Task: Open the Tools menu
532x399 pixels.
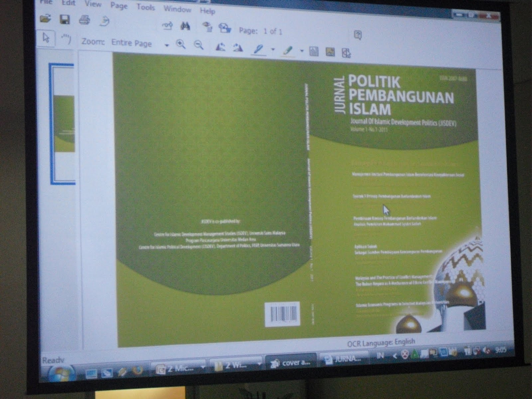Action: pos(146,7)
